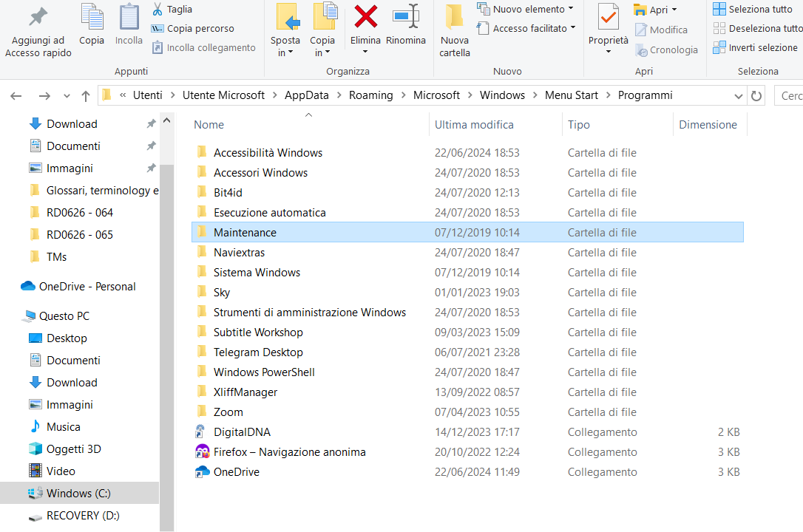This screenshot has height=532, width=803.
Task: Click the Incolla collegamento icon
Action: click(x=159, y=47)
